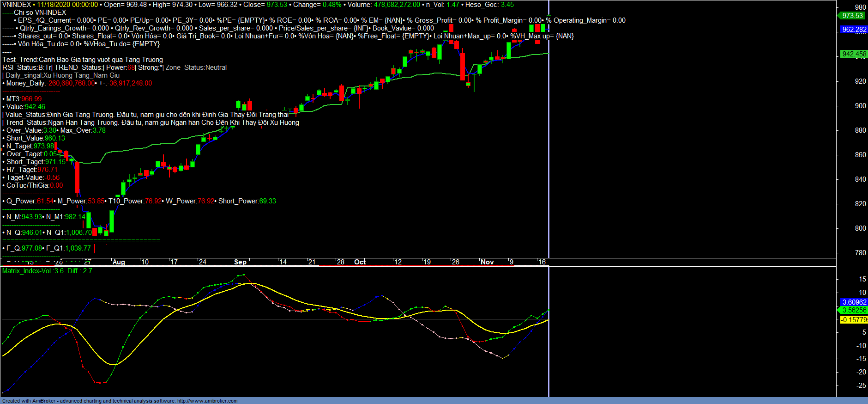Select the Oct marker on date axis

pos(360,262)
